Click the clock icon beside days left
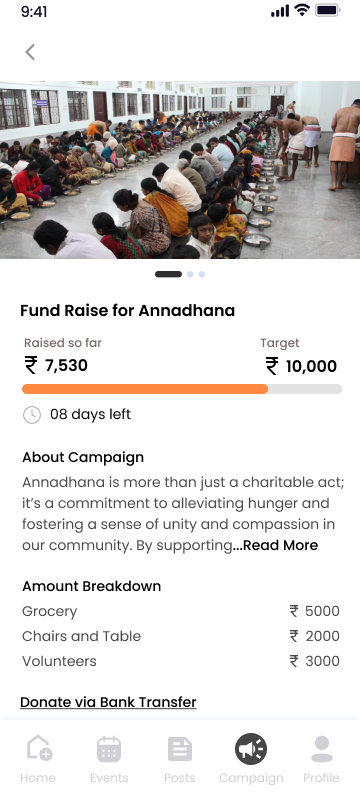Image resolution: width=360 pixels, height=800 pixels. [x=32, y=415]
